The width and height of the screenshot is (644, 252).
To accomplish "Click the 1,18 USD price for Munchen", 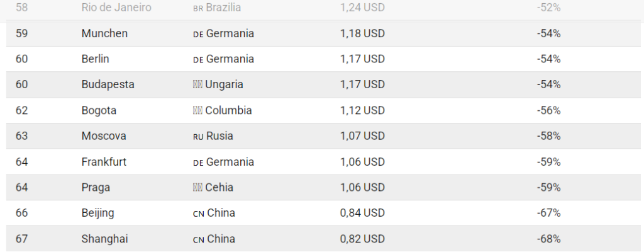I will click(x=362, y=33).
